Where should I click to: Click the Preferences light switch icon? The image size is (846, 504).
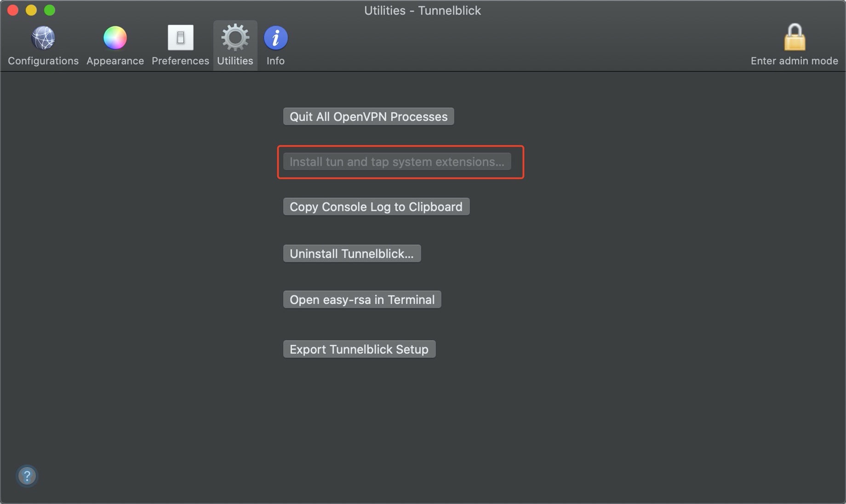(x=180, y=38)
